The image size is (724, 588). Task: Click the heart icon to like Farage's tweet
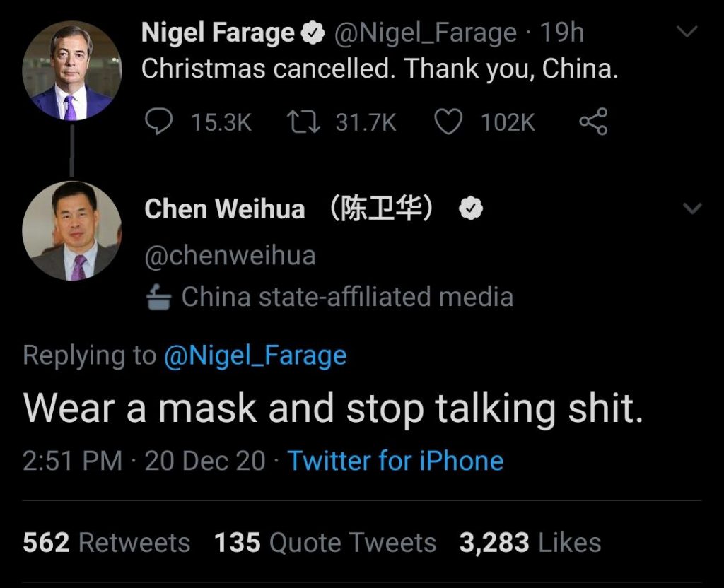pyautogui.click(x=449, y=121)
